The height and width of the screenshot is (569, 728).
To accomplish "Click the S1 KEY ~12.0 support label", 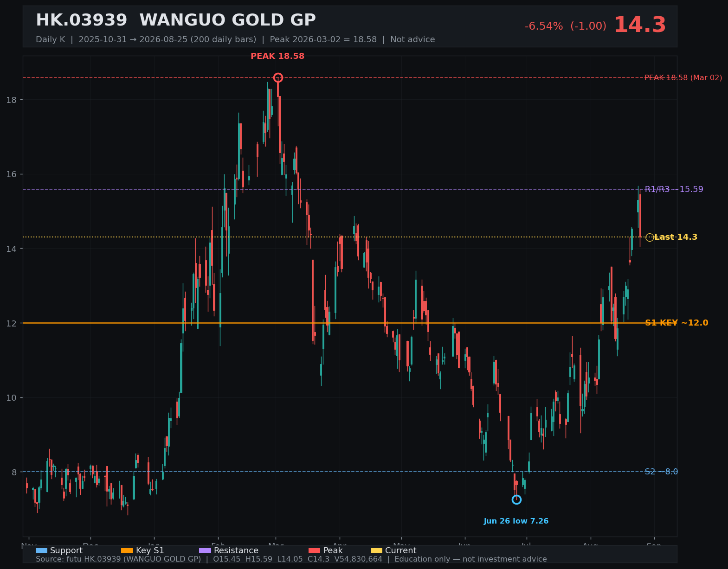I will [676, 323].
